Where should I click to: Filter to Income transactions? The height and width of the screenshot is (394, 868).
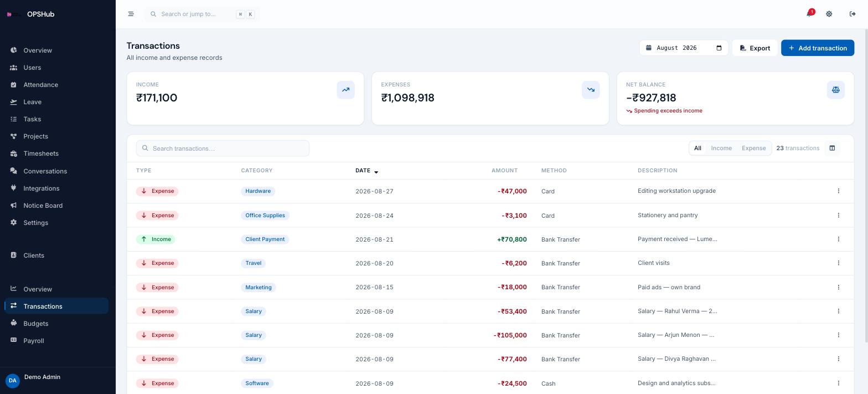[721, 148]
